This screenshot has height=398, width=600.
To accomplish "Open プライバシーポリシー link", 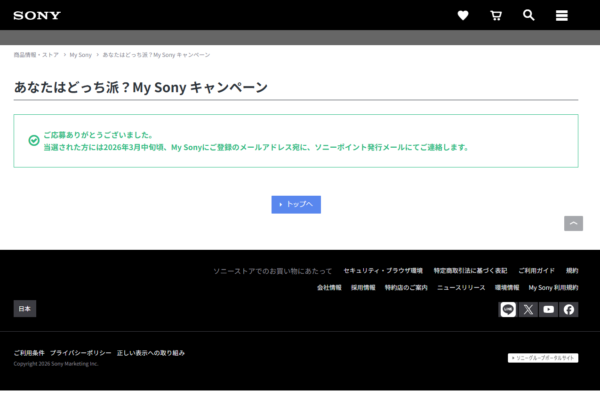I will [81, 353].
